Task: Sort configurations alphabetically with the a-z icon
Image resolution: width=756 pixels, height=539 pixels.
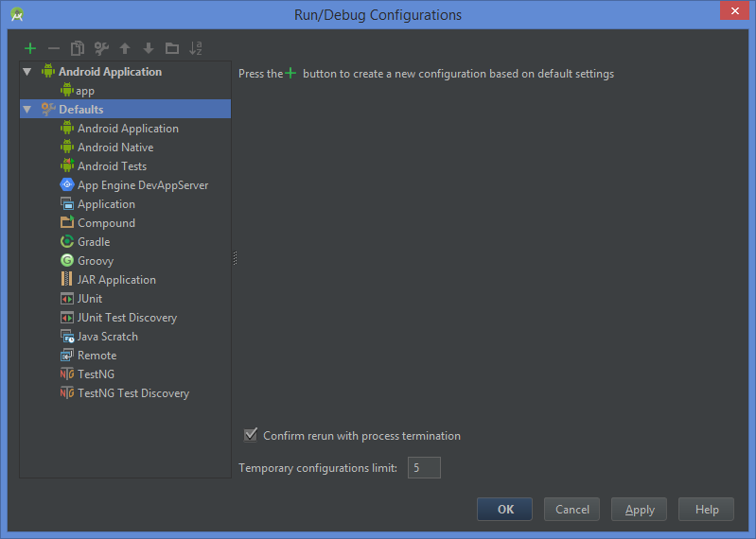Action: click(x=196, y=48)
